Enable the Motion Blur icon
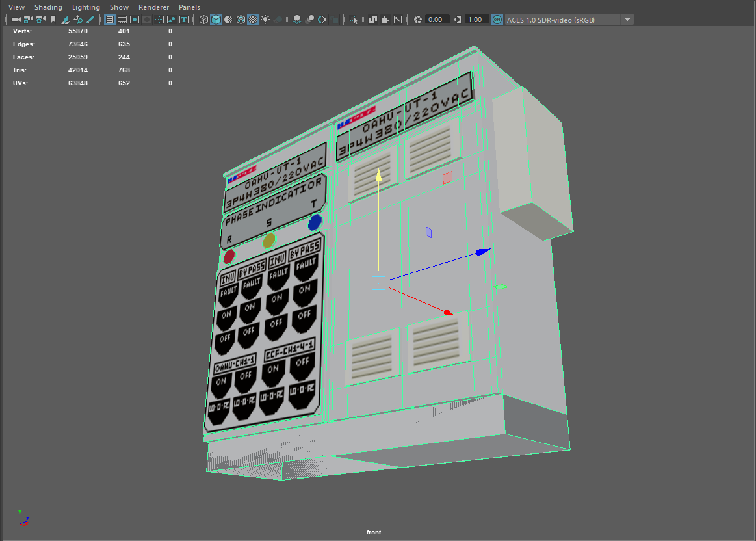 pos(309,20)
